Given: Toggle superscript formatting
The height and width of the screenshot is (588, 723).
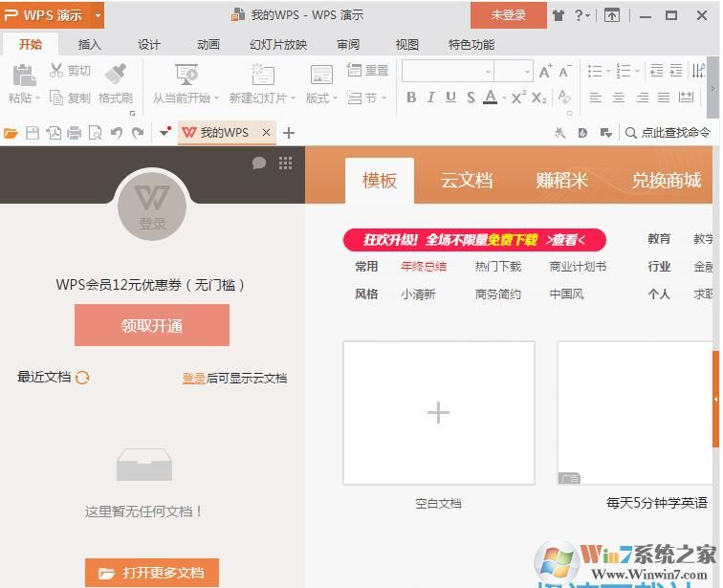Looking at the screenshot, I should (518, 97).
